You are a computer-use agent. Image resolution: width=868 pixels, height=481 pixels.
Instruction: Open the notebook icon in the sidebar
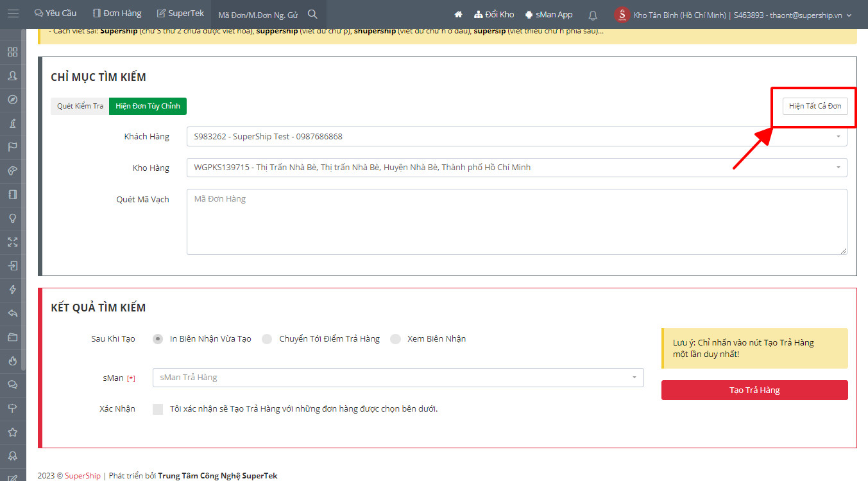12,195
